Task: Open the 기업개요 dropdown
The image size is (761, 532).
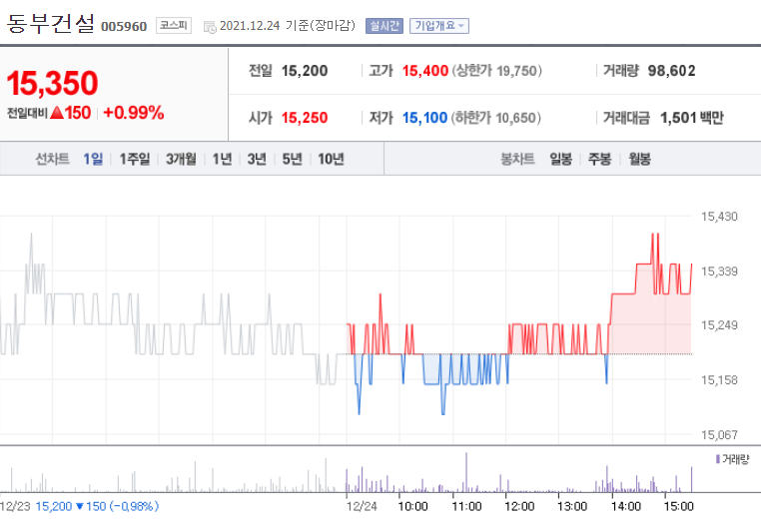Action: click(439, 26)
